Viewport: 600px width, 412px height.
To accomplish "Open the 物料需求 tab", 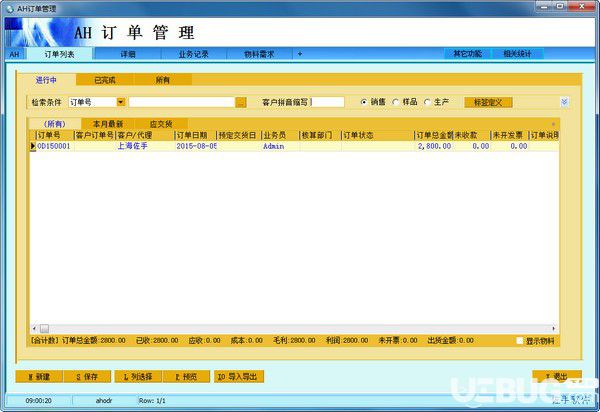I will pos(259,54).
